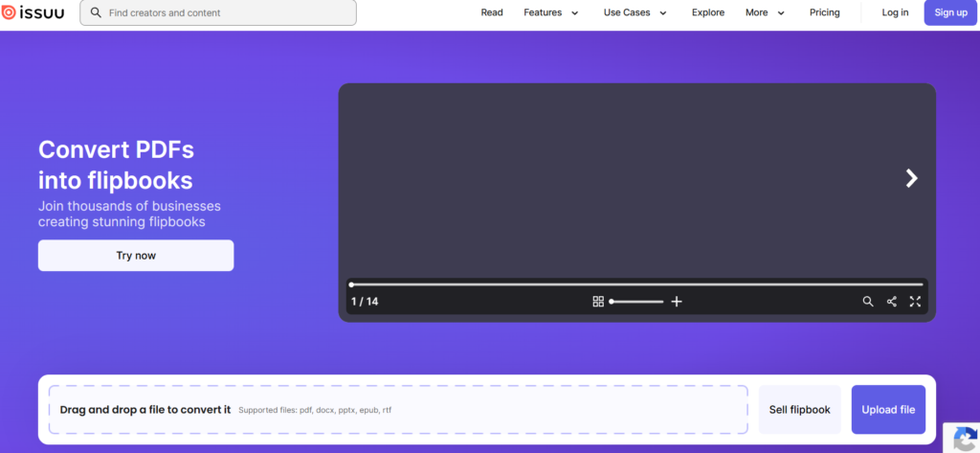This screenshot has width=980, height=453.
Task: Click the zoom level slider
Action: (636, 302)
